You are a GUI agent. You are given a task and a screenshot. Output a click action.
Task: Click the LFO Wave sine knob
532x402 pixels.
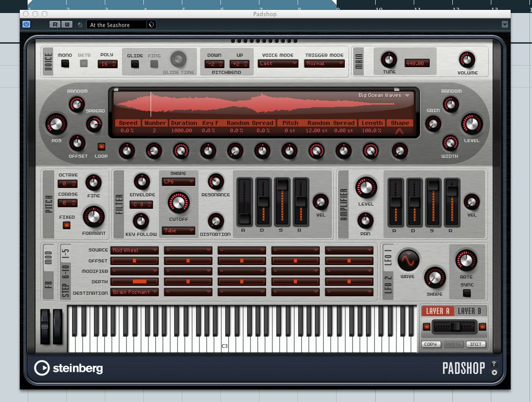[x=408, y=260]
